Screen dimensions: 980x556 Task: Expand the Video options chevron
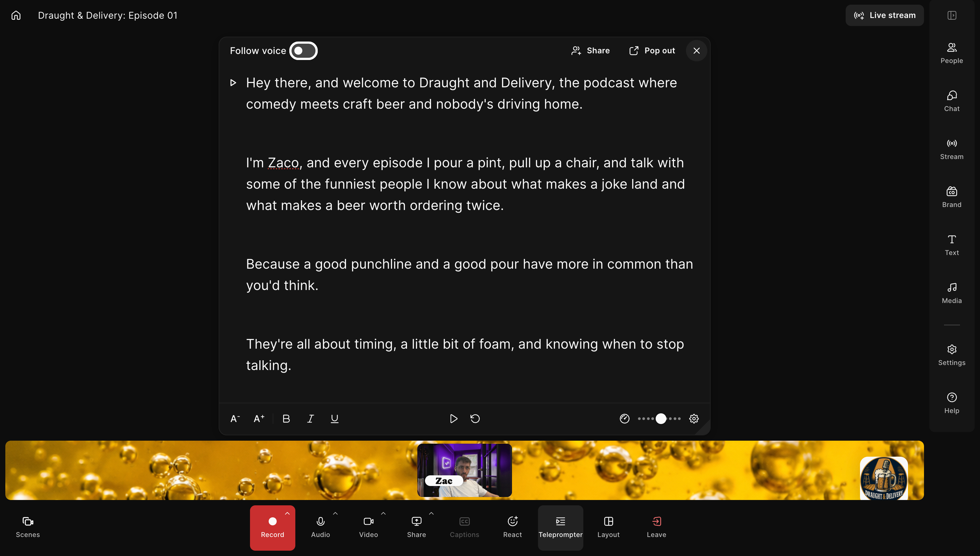click(x=383, y=514)
